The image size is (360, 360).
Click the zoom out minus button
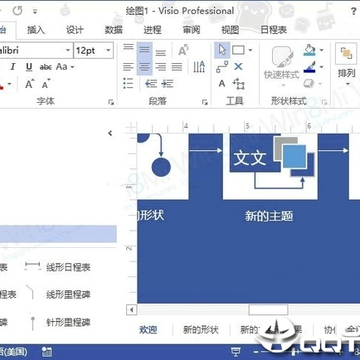[x=255, y=352]
